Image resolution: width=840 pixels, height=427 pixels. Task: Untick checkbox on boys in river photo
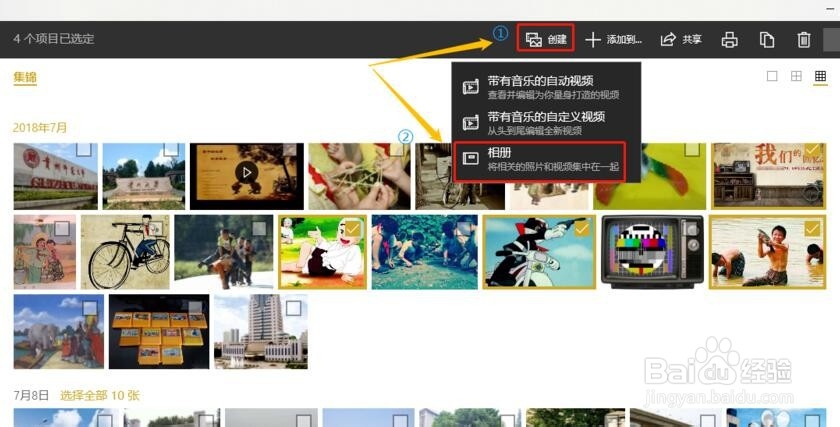pos(812,229)
